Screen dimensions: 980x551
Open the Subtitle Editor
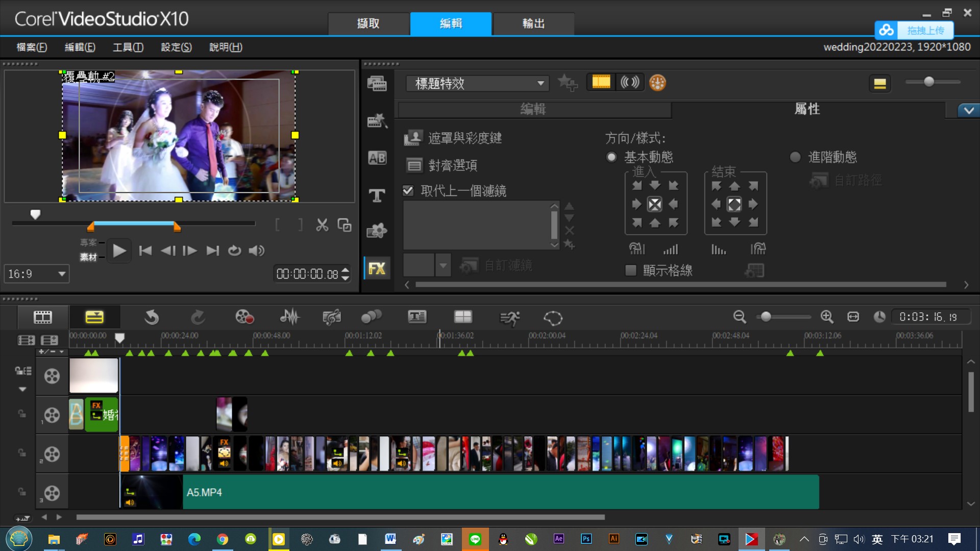click(417, 317)
